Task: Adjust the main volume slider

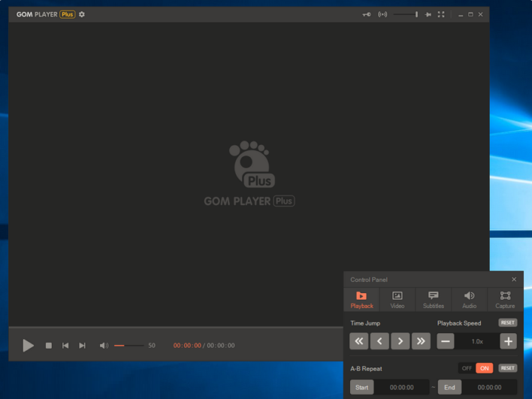Action: [129, 346]
